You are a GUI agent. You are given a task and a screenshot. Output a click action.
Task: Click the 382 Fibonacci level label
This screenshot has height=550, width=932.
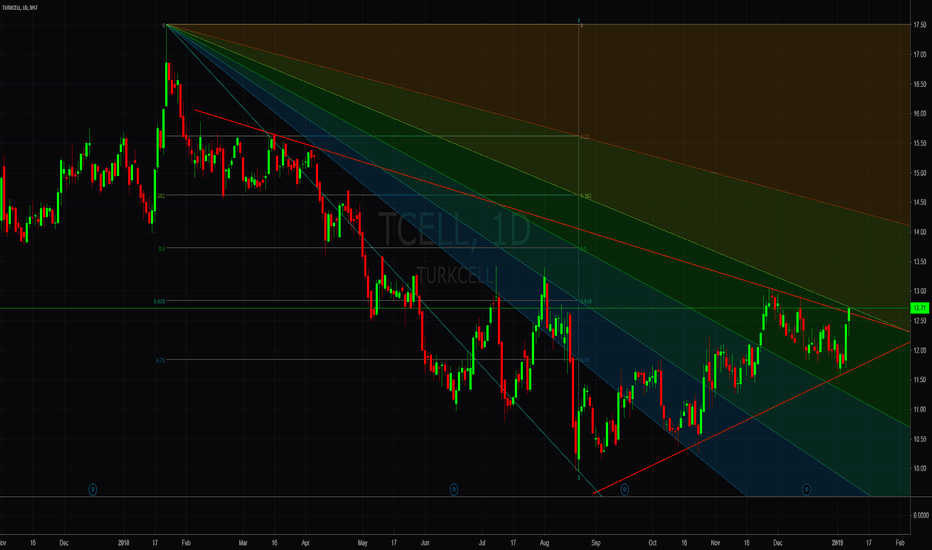coord(161,196)
